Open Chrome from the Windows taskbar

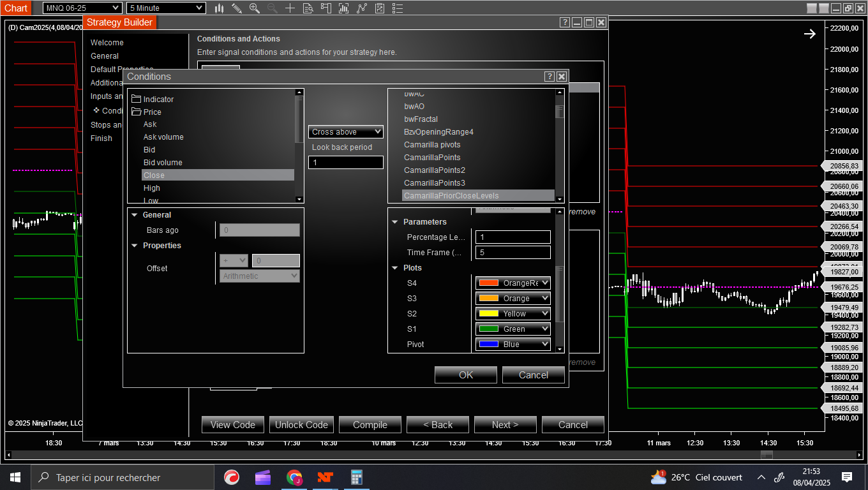(294, 477)
